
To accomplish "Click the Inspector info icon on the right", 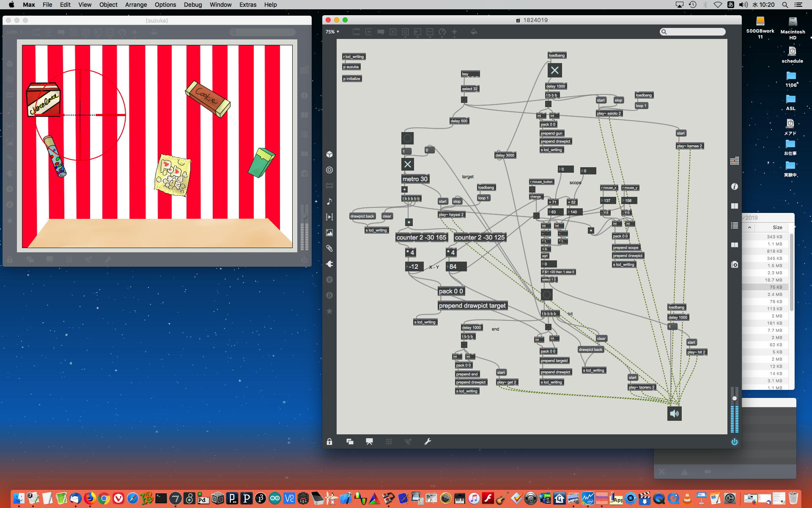I will (x=735, y=186).
